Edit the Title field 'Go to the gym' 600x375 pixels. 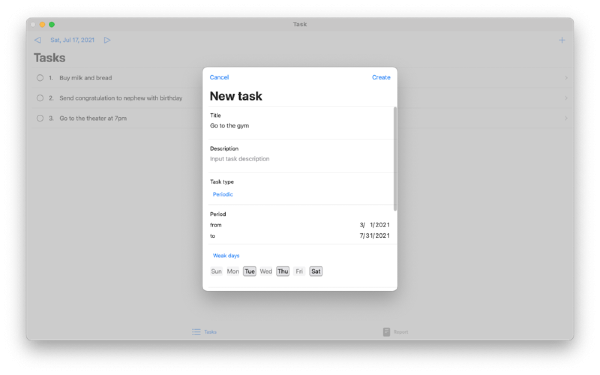click(300, 126)
